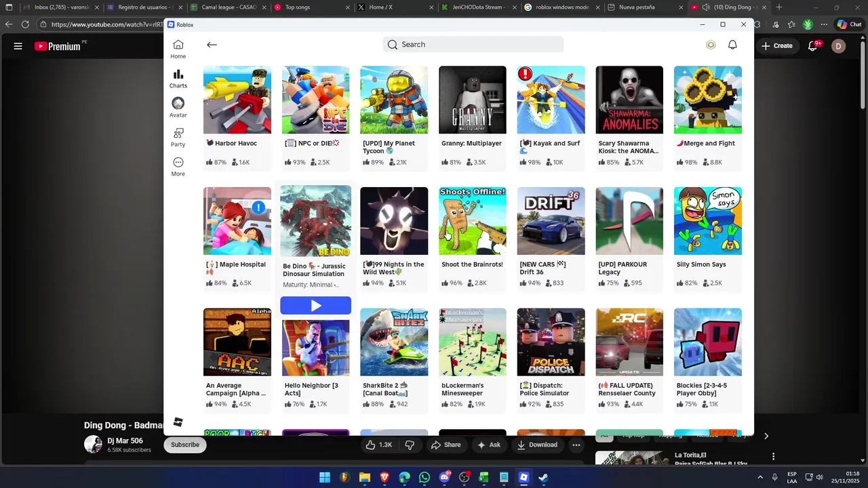Open Shoot the Brainrots! game thumbnail
868x488 pixels.
473,221
